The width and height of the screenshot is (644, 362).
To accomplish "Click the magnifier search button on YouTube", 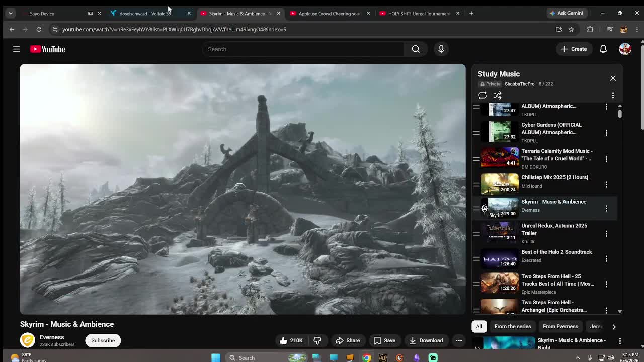I will click(x=416, y=49).
